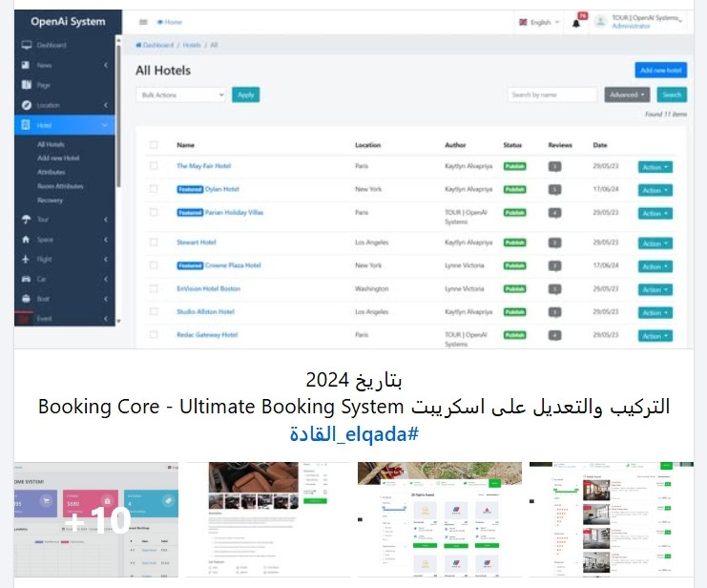Click review count badge for Parian Holiday Villas
The height and width of the screenshot is (588, 707).
click(555, 213)
